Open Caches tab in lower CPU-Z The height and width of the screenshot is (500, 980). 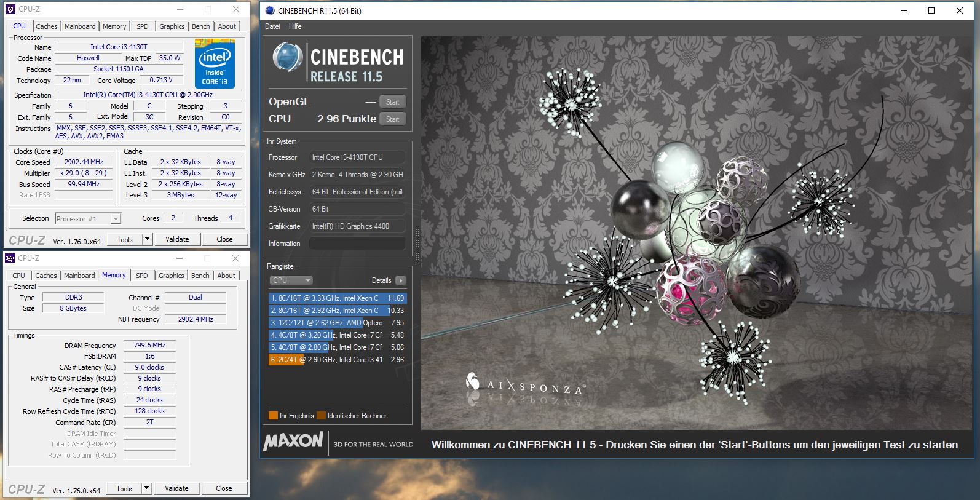tap(45, 276)
